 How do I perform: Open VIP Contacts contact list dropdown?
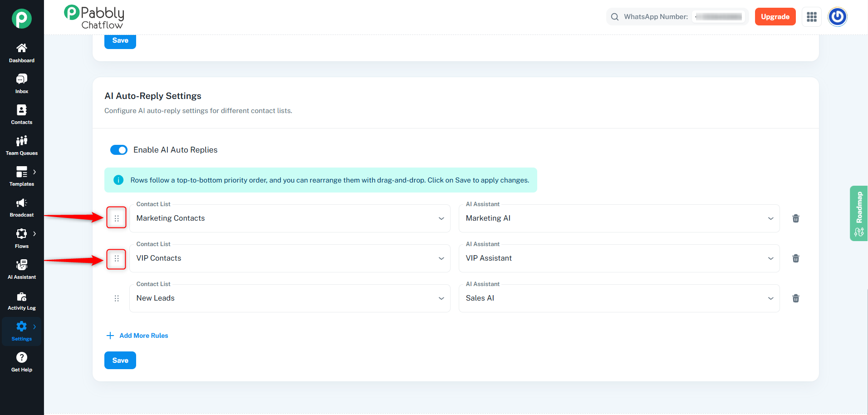click(290, 258)
